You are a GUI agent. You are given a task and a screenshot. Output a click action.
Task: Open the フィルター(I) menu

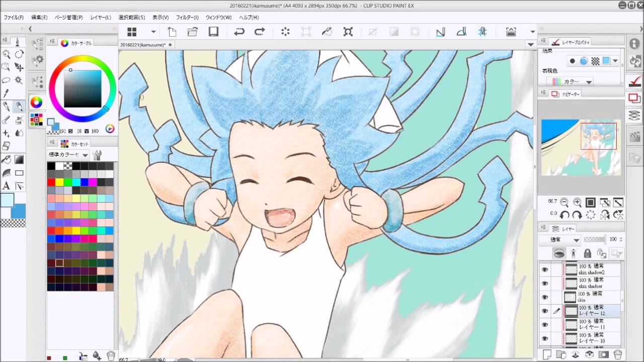(x=187, y=17)
